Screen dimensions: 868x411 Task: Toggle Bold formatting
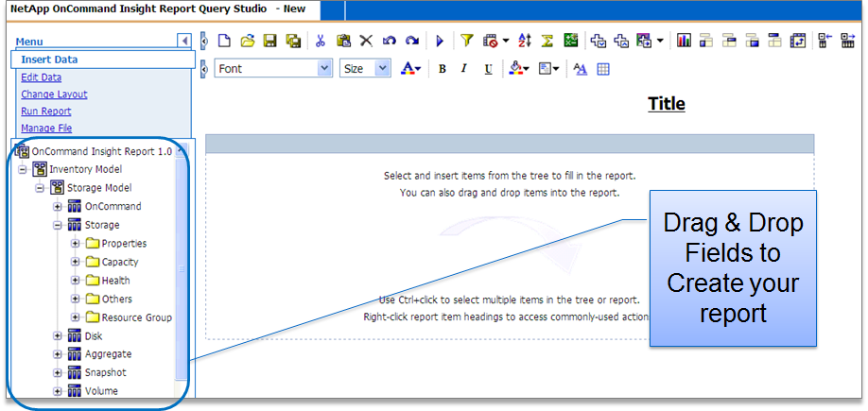pos(442,69)
